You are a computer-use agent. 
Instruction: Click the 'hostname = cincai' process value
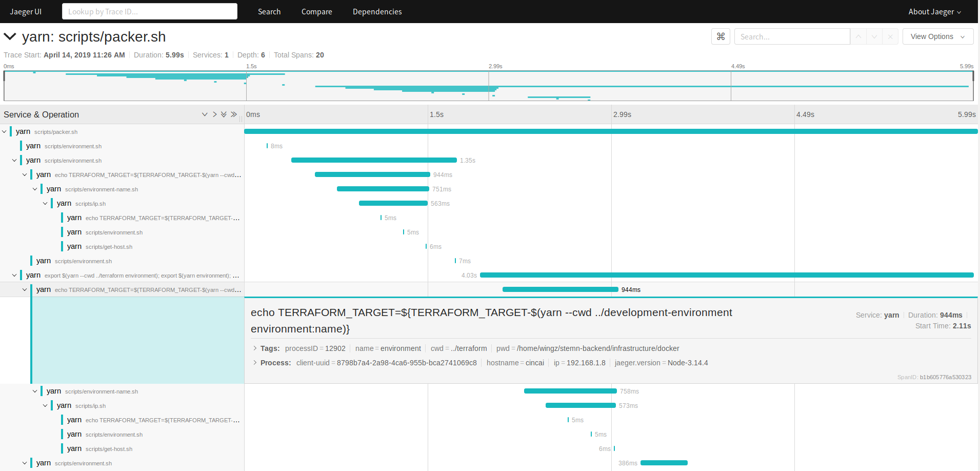click(515, 363)
